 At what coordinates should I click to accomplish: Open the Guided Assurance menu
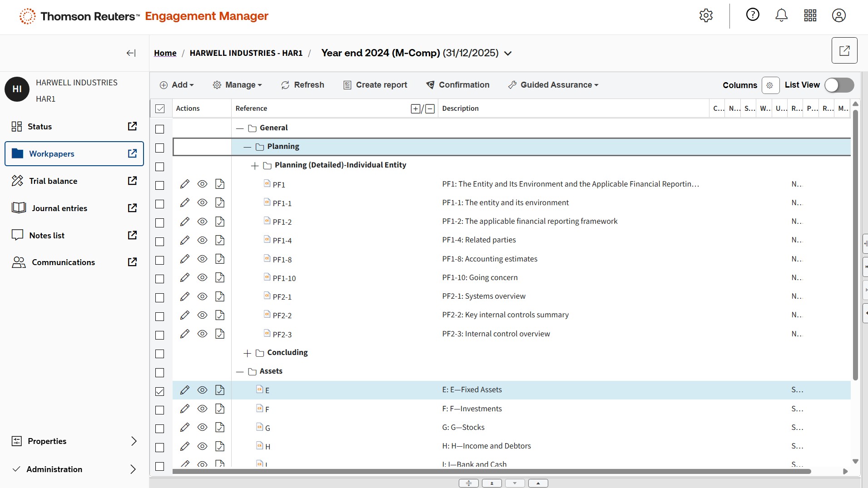[x=553, y=85]
